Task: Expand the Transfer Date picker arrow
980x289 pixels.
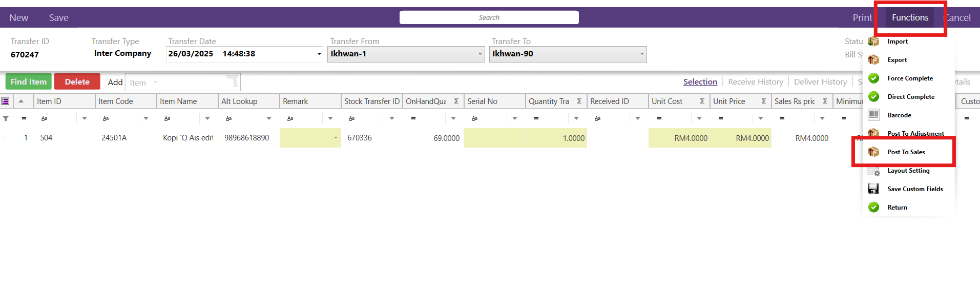Action: 319,54
